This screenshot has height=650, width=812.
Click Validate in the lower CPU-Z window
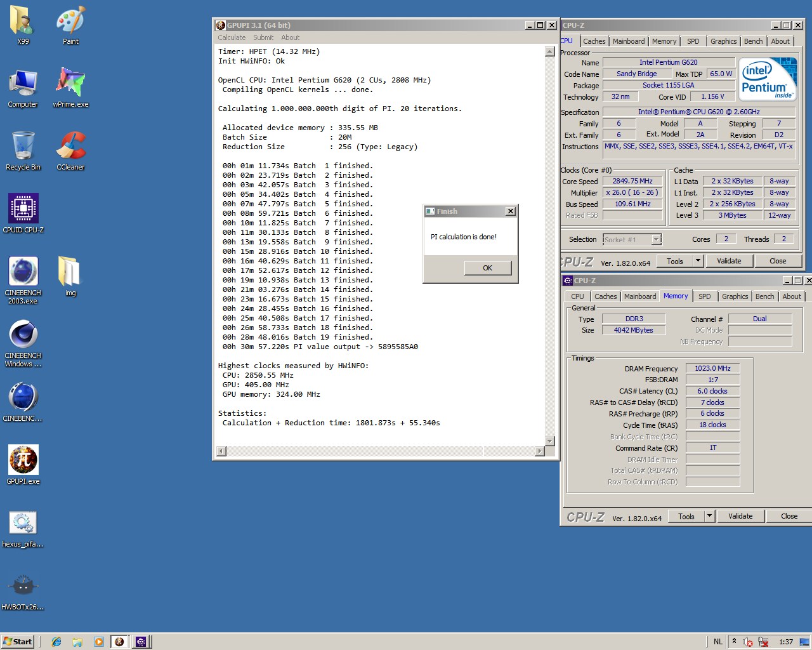click(740, 516)
